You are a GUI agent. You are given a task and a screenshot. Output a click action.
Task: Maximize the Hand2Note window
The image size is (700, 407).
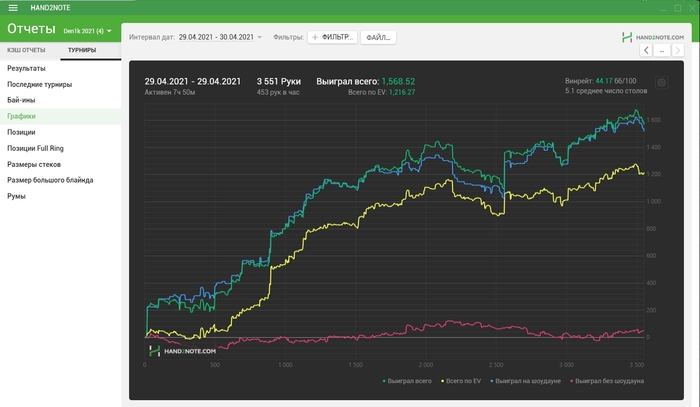pyautogui.click(x=678, y=8)
